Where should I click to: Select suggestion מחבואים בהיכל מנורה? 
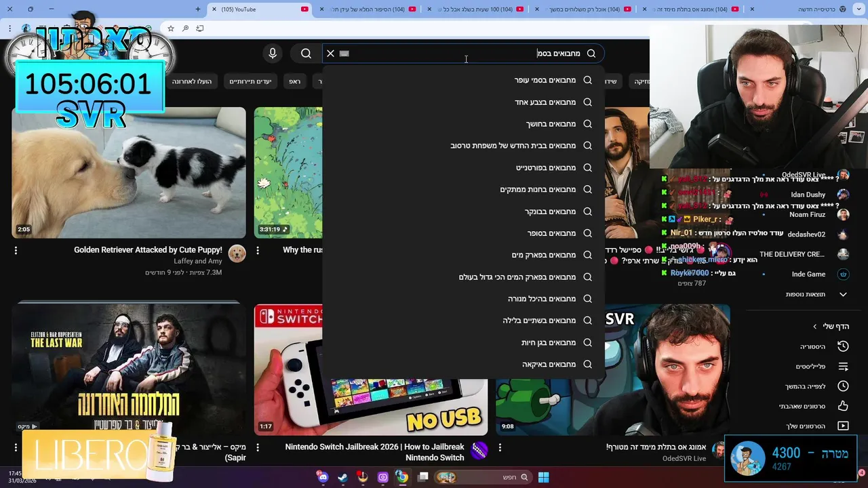tap(463, 298)
